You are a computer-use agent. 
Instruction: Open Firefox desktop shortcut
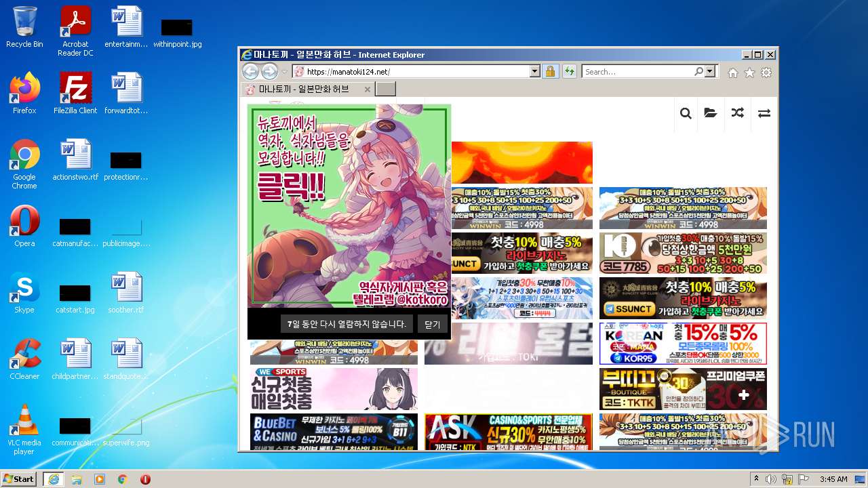click(24, 94)
